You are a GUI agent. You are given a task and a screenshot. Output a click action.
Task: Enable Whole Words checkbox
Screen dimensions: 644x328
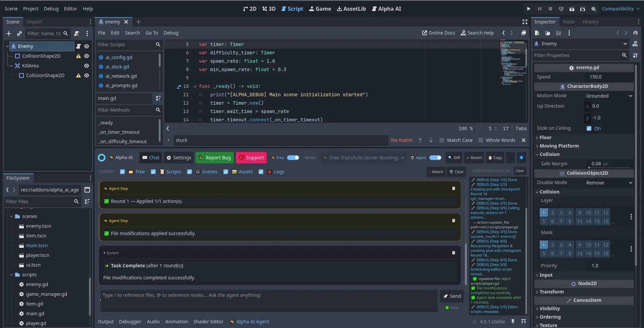coord(481,140)
